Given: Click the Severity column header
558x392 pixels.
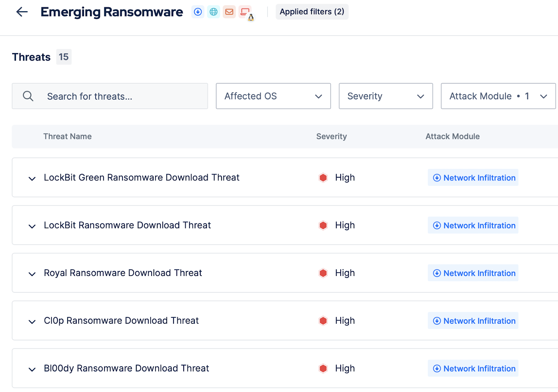Looking at the screenshot, I should 332,137.
